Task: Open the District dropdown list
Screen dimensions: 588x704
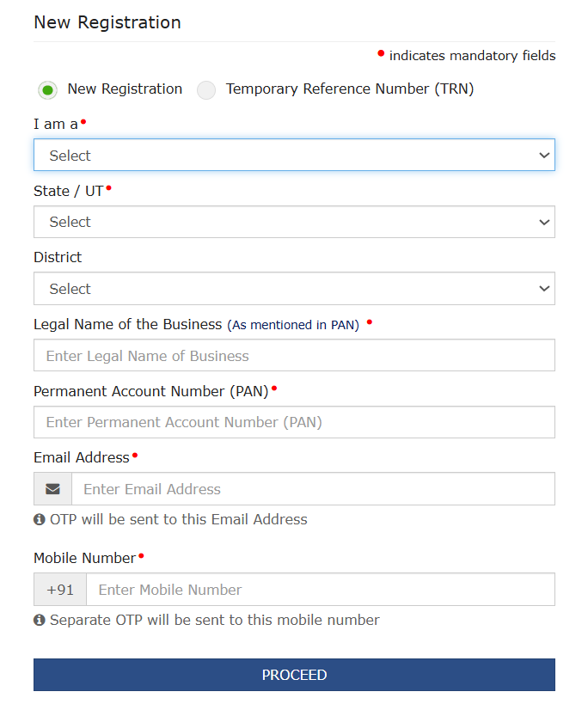Action: [295, 288]
